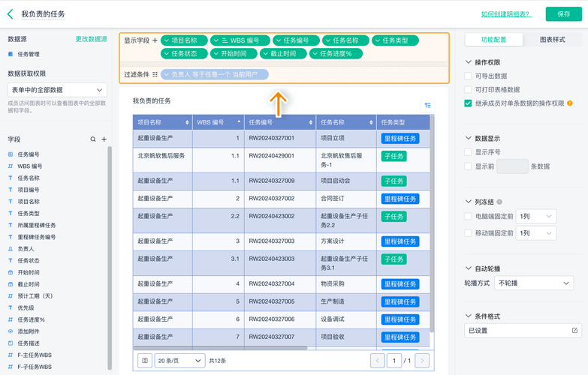Screen dimensions: 588x375
Task: Open the WBS 编号 display field tag
Action: [240, 40]
